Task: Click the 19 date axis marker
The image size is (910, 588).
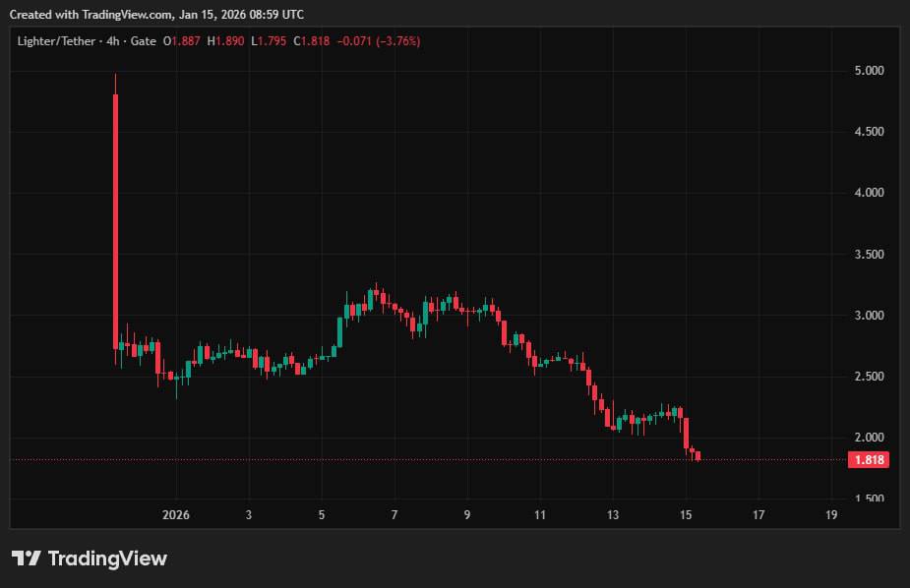Action: [831, 514]
